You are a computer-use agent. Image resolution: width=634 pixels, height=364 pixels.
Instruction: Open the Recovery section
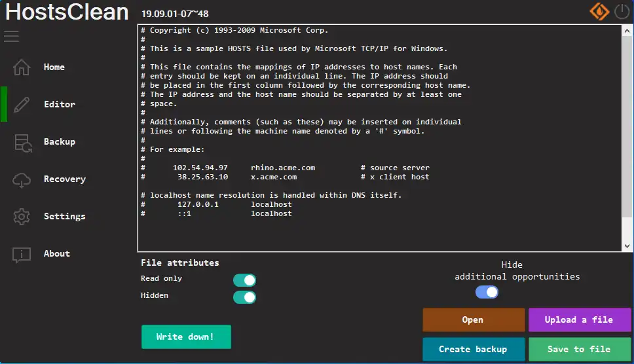pos(65,179)
